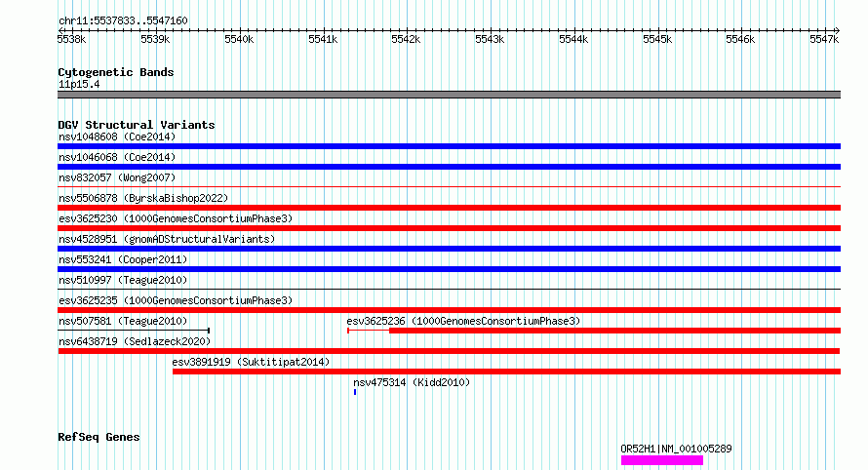This screenshot has height=470, width=868.
Task: Click the 5538k ruler tick label
Action: pyautogui.click(x=71, y=39)
